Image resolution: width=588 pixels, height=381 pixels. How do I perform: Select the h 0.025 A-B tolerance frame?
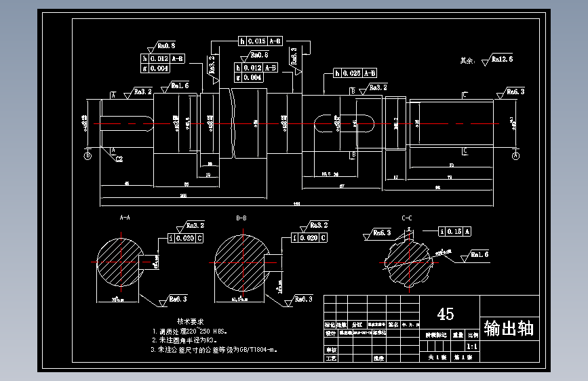point(355,73)
